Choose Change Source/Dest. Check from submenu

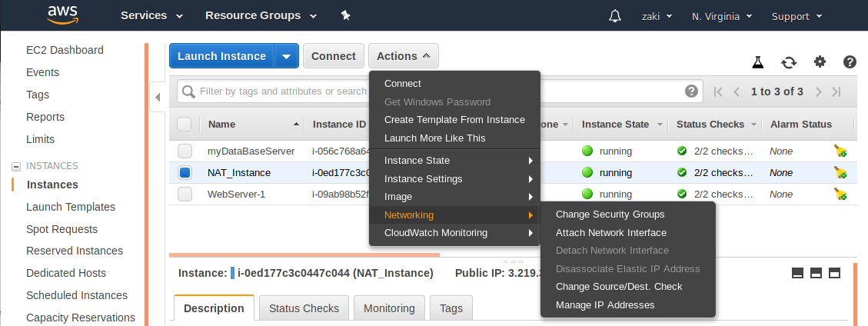pyautogui.click(x=618, y=287)
